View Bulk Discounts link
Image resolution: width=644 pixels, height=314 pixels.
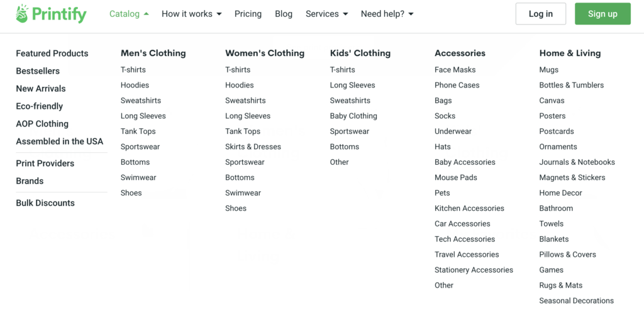click(45, 203)
